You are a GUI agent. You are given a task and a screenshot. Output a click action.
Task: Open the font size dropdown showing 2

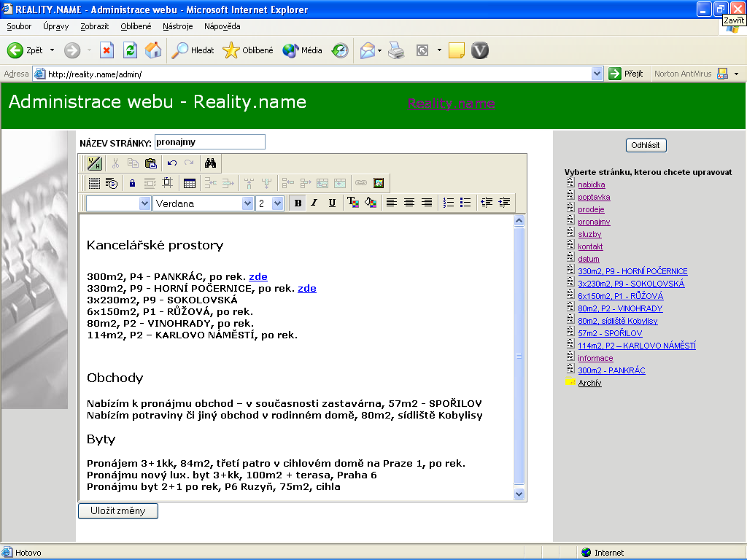pos(277,203)
